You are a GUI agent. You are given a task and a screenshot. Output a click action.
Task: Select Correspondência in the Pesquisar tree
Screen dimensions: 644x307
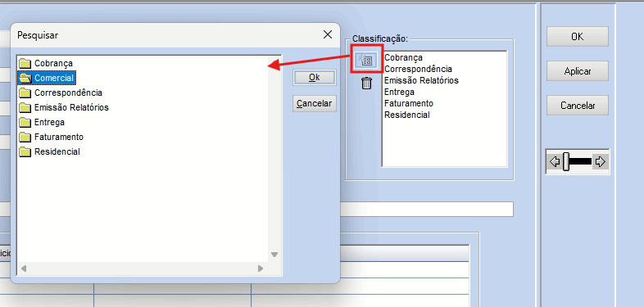click(68, 93)
